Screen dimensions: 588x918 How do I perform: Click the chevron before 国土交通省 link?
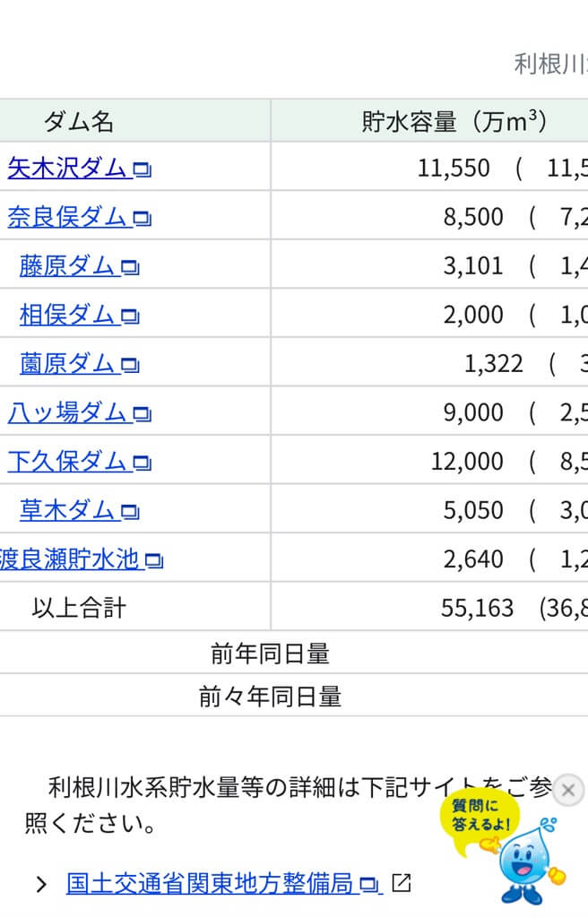(41, 885)
